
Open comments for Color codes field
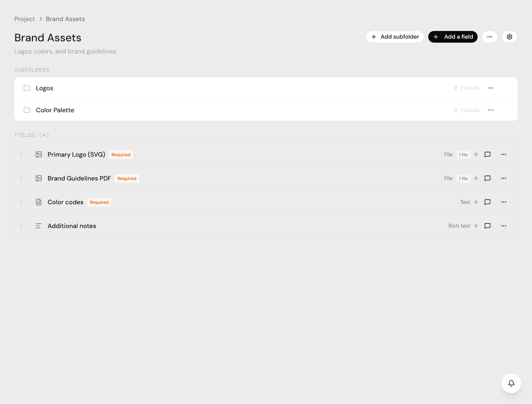[x=487, y=202]
